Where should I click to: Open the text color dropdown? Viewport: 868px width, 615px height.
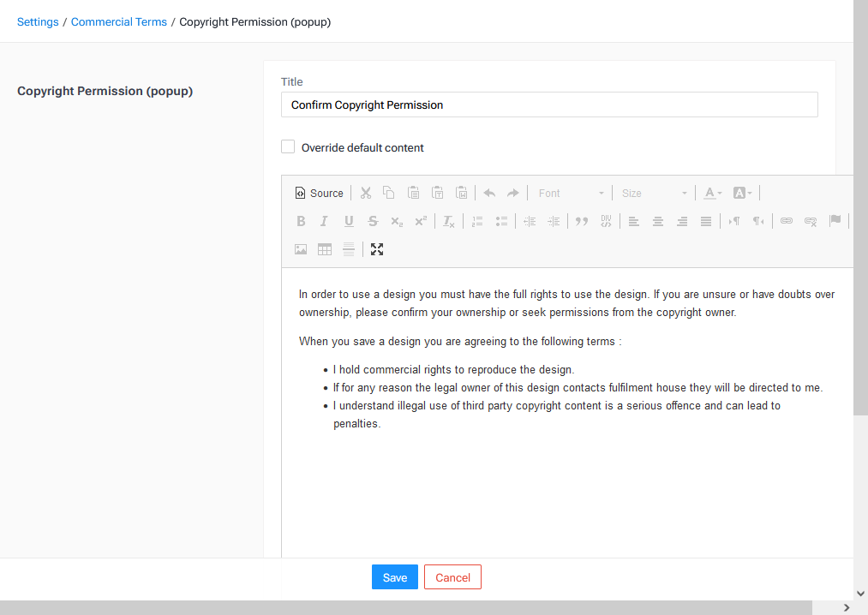tap(712, 194)
